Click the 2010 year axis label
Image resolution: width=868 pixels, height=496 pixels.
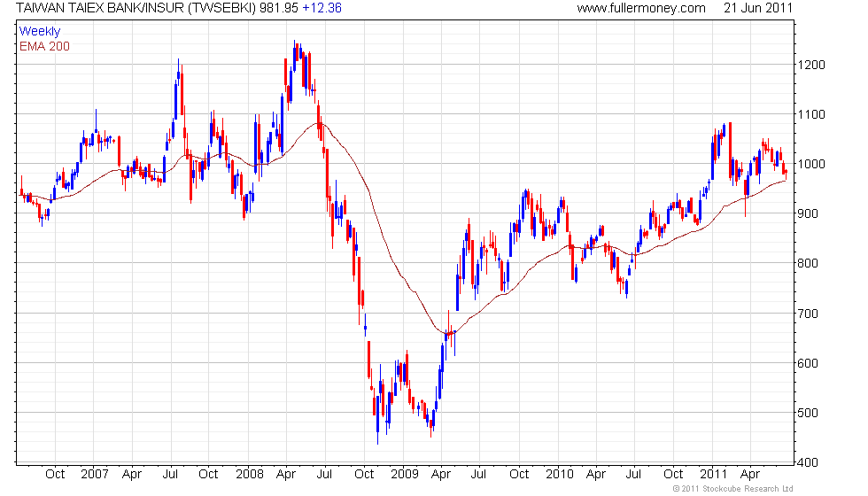(x=560, y=475)
